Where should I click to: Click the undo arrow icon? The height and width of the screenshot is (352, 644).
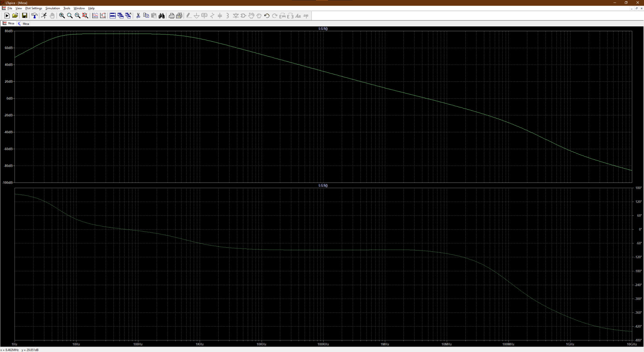pos(267,16)
